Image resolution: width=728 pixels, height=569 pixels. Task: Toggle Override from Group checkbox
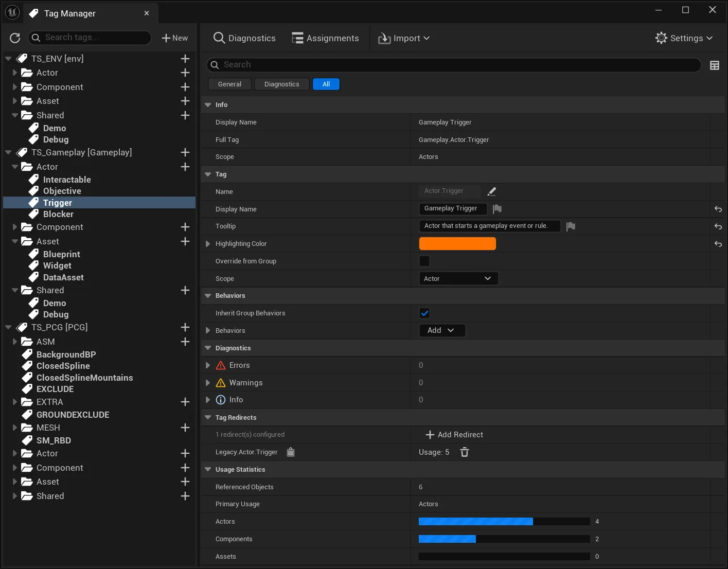(424, 261)
